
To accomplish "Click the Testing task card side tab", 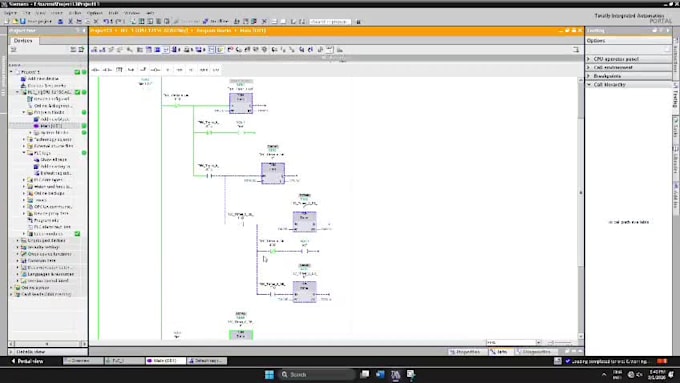I will point(676,98).
